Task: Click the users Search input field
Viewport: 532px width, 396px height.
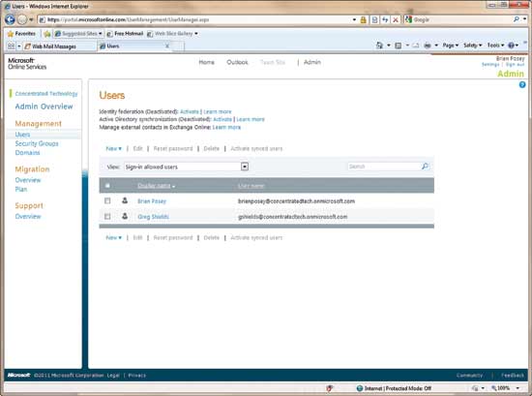Action: point(384,167)
